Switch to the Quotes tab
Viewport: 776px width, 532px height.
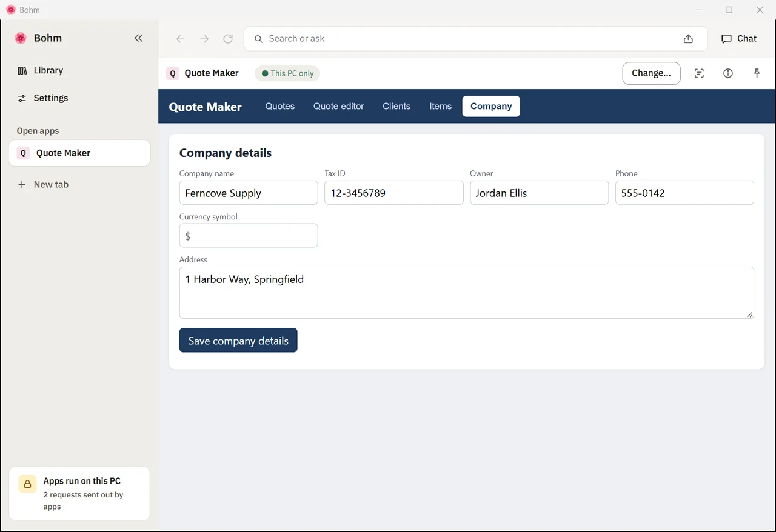click(280, 106)
